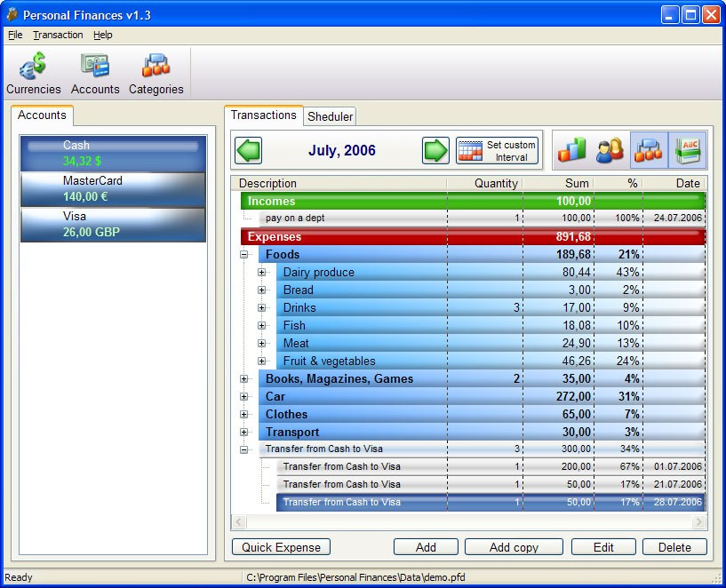Click the Personal Finances title bar app icon

coord(12,15)
